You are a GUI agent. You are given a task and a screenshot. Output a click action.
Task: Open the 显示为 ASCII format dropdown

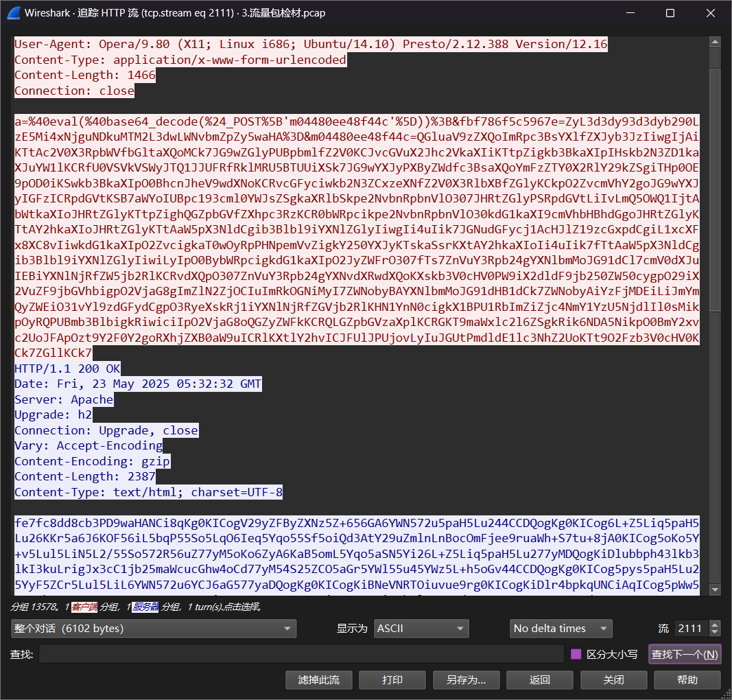[x=421, y=629]
